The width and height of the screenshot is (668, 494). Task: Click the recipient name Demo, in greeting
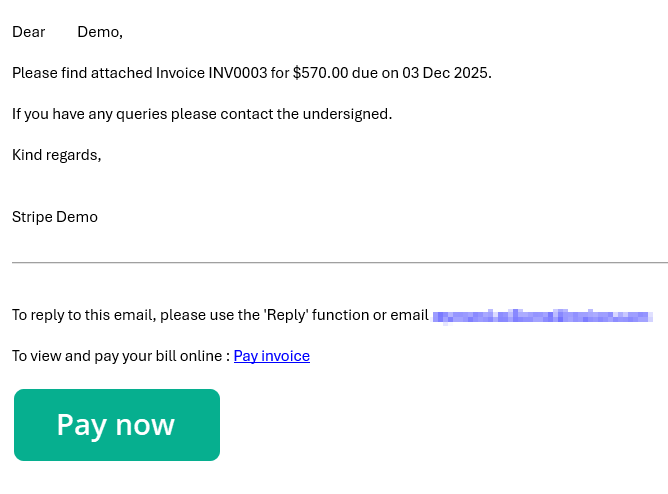point(99,32)
